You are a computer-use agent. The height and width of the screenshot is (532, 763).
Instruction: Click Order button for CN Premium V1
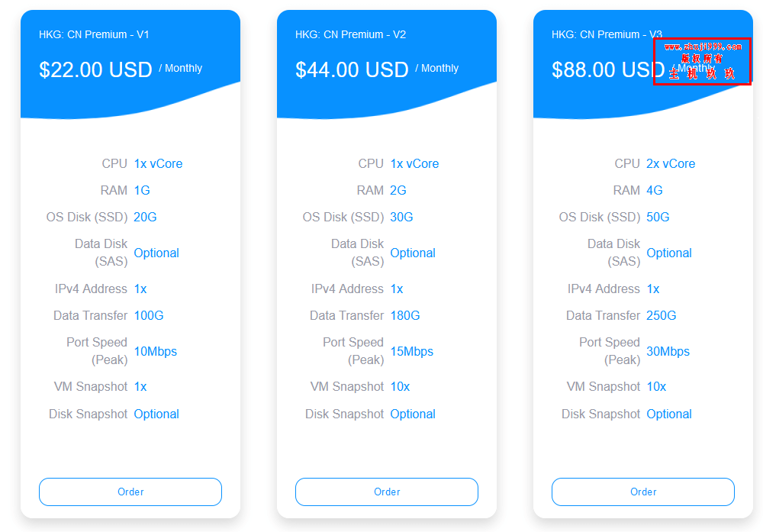[x=130, y=492]
